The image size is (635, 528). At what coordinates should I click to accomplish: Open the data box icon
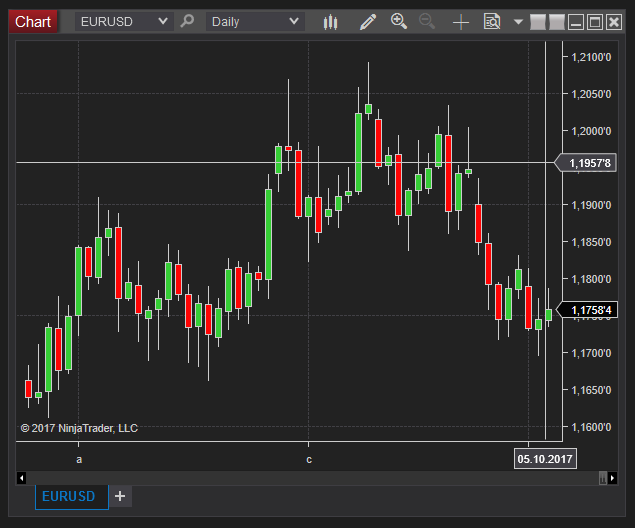[x=492, y=21]
